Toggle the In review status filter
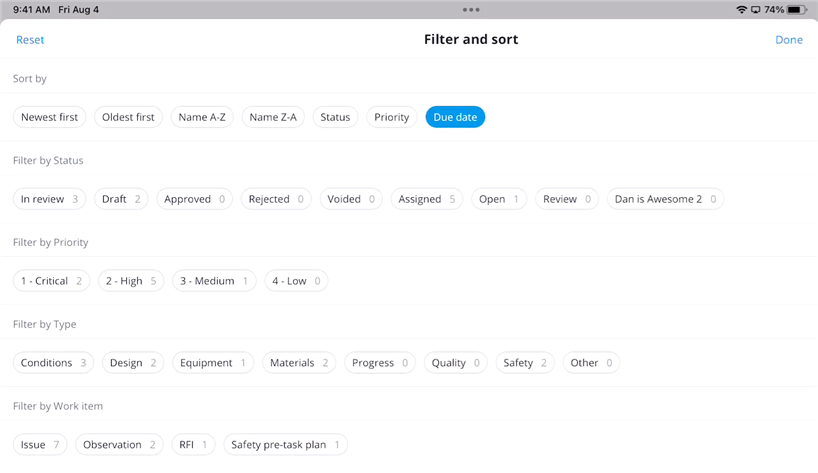The width and height of the screenshot is (818, 473). [49, 199]
